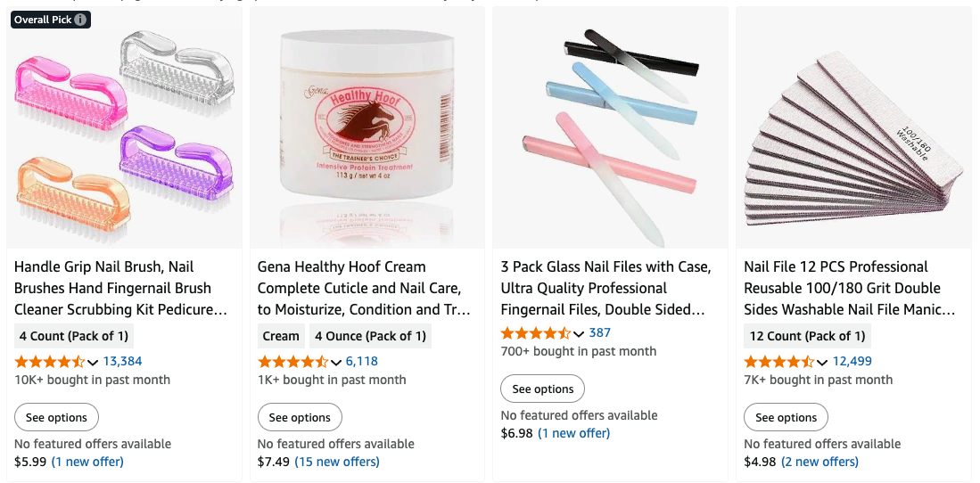Expand rating chevron for Gena Healthy Hoof Cream
This screenshot has width=980, height=483.
pos(335,363)
